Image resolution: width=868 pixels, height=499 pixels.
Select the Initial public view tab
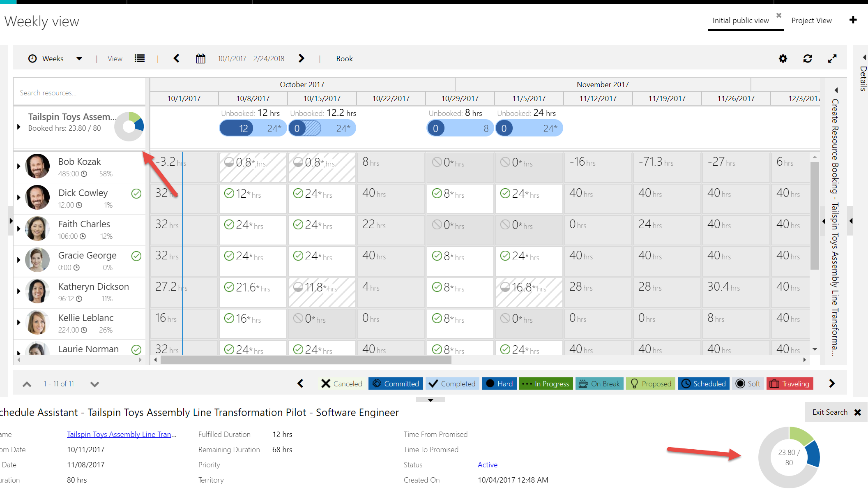(740, 21)
